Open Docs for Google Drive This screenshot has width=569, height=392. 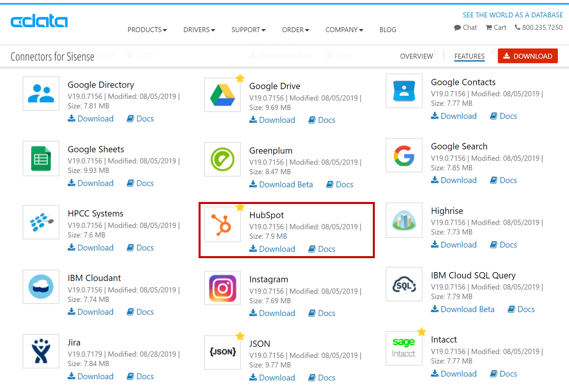322,120
